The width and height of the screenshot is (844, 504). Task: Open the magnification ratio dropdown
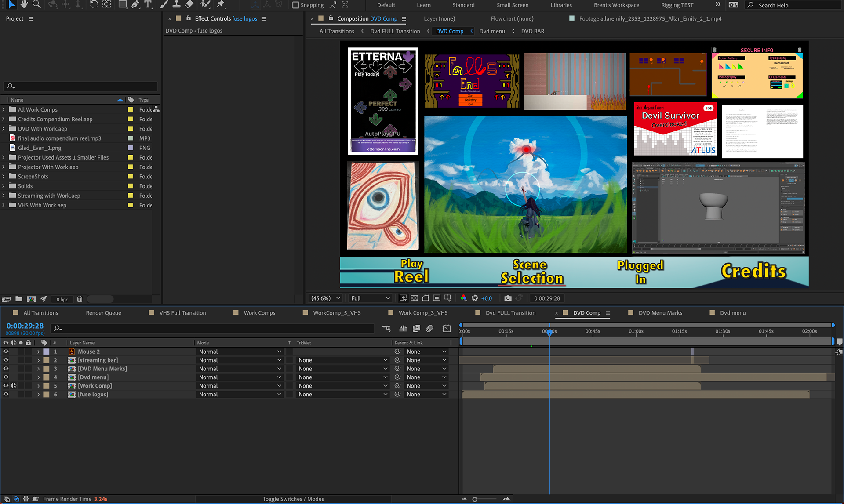326,298
